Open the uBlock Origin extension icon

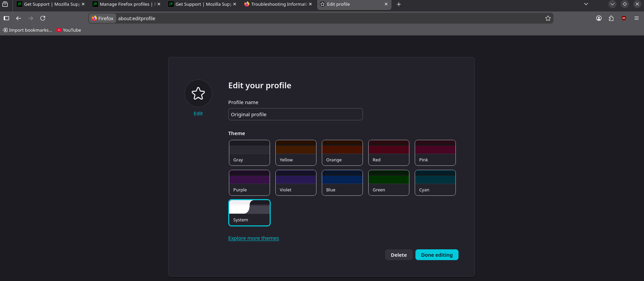click(623, 18)
